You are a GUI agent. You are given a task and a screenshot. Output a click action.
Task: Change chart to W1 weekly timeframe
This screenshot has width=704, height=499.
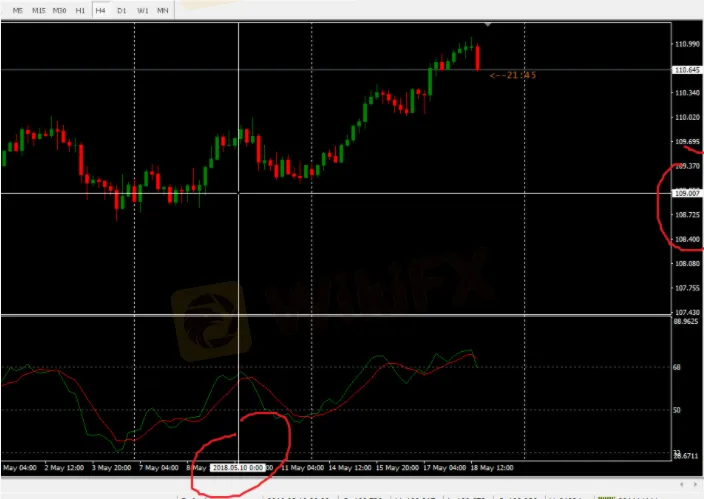tap(143, 10)
